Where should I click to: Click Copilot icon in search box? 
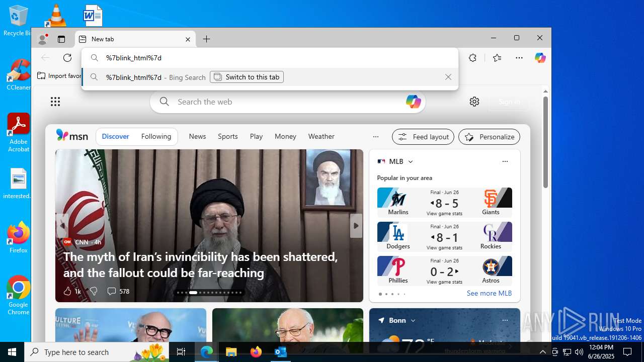[413, 102]
